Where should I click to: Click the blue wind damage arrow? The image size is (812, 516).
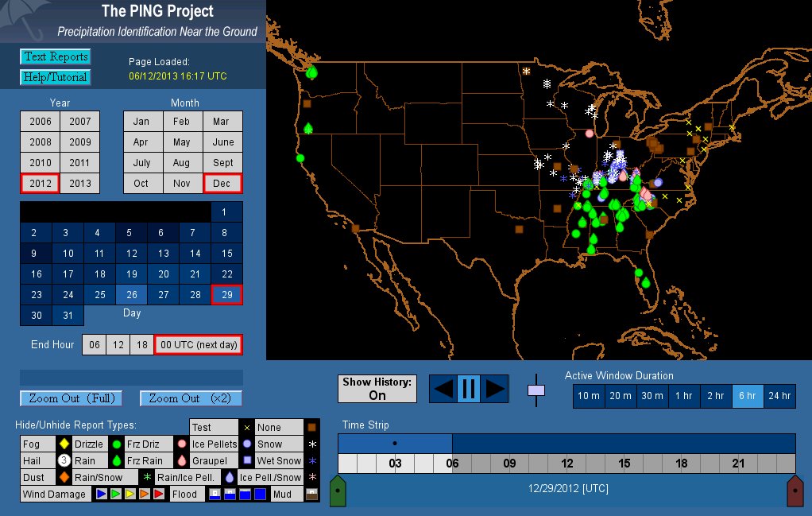point(102,494)
